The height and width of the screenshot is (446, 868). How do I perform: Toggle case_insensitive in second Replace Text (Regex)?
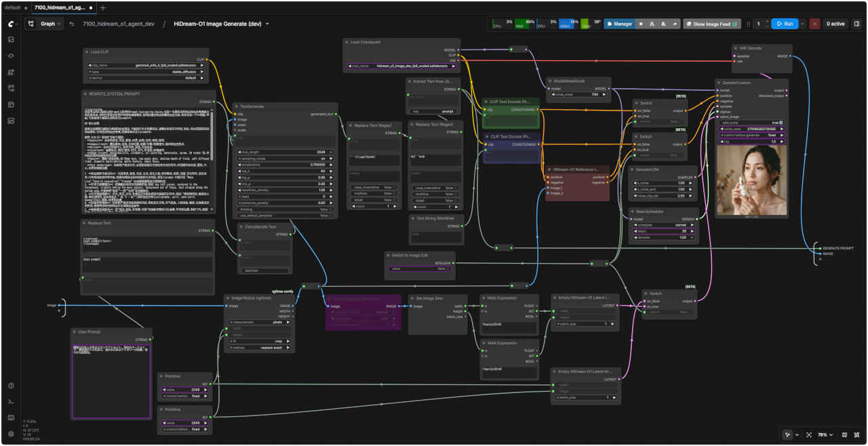pyautogui.click(x=435, y=188)
